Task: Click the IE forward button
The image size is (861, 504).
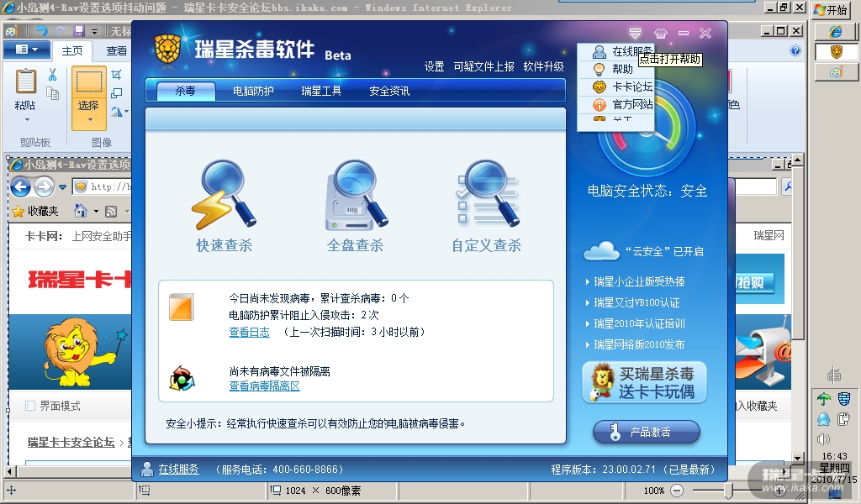Action: pos(44,187)
